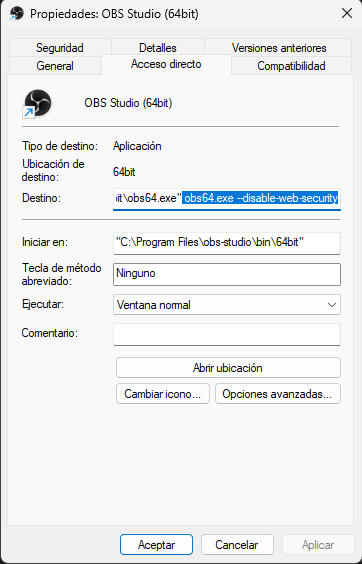Click the Cancelar button

(x=237, y=545)
